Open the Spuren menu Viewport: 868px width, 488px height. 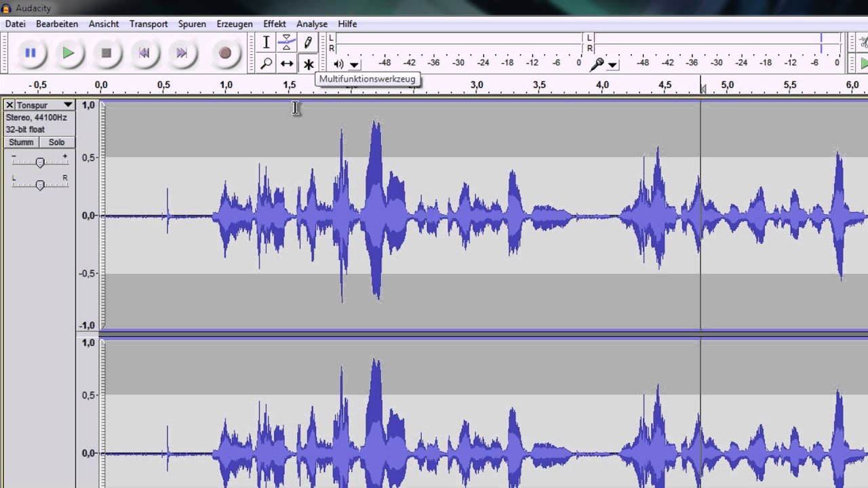pos(192,24)
